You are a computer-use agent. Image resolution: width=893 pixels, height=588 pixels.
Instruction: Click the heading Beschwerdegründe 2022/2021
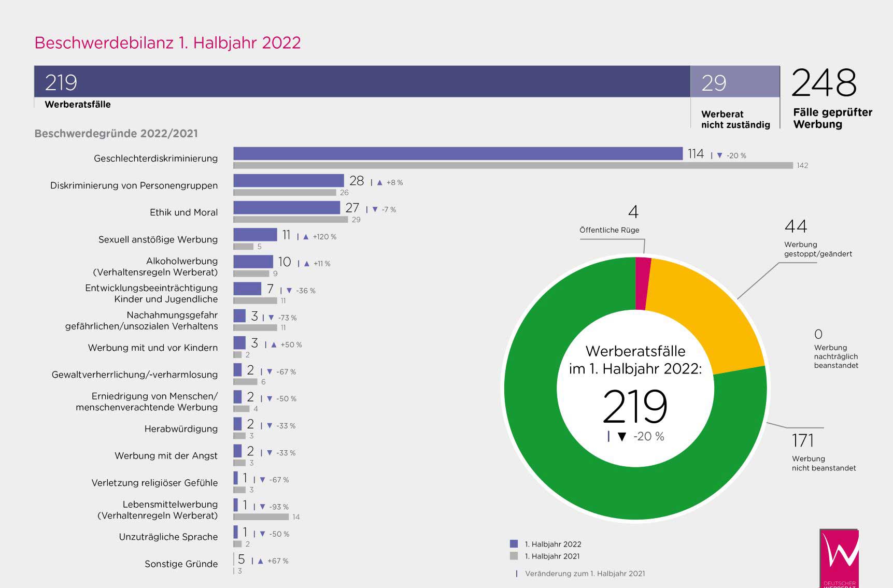(x=116, y=134)
